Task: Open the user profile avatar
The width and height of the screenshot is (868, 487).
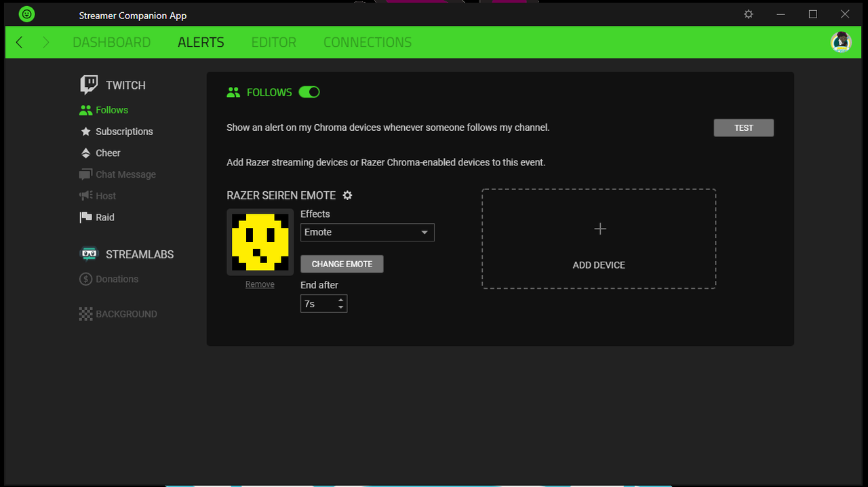Action: [x=842, y=42]
